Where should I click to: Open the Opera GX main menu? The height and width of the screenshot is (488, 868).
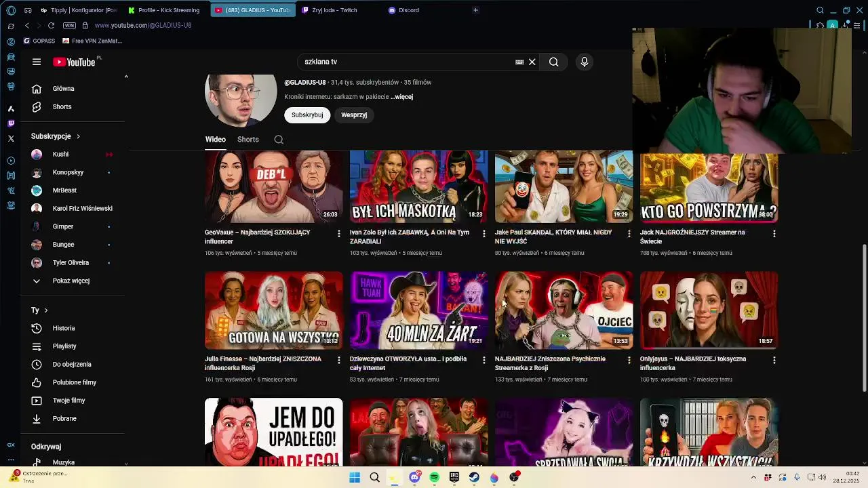[x=11, y=10]
